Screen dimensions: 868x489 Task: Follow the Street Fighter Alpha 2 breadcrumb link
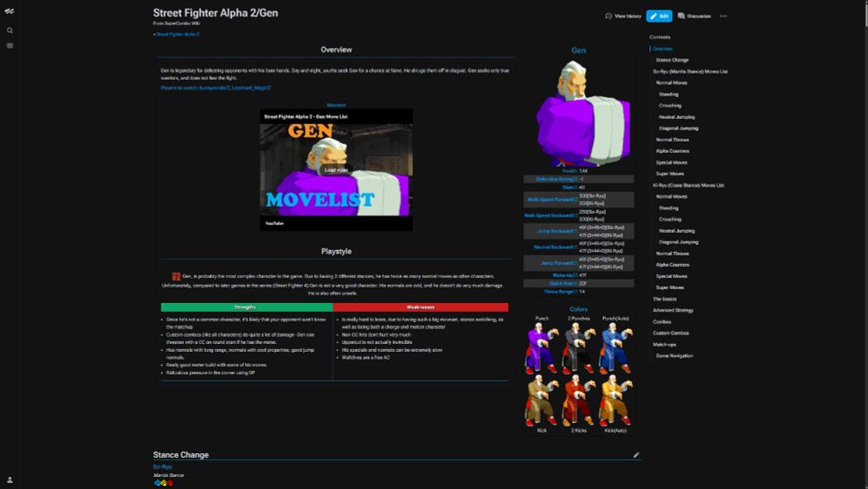178,35
